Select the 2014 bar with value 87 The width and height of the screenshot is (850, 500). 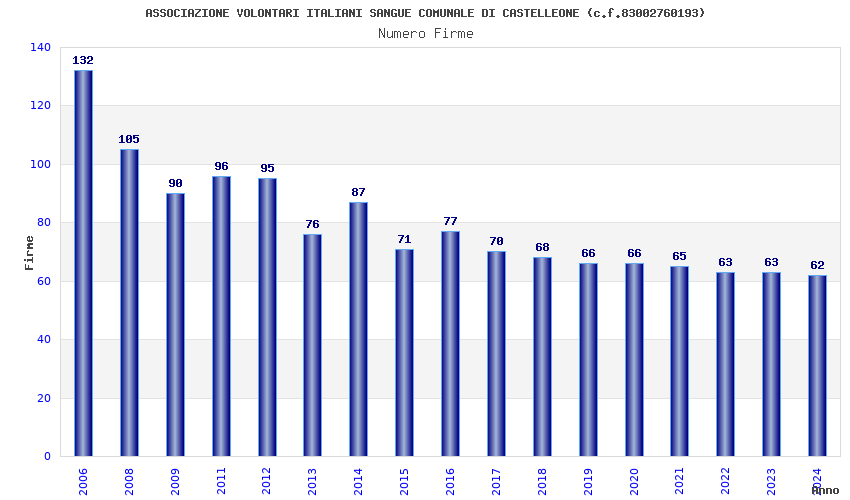coord(358,329)
